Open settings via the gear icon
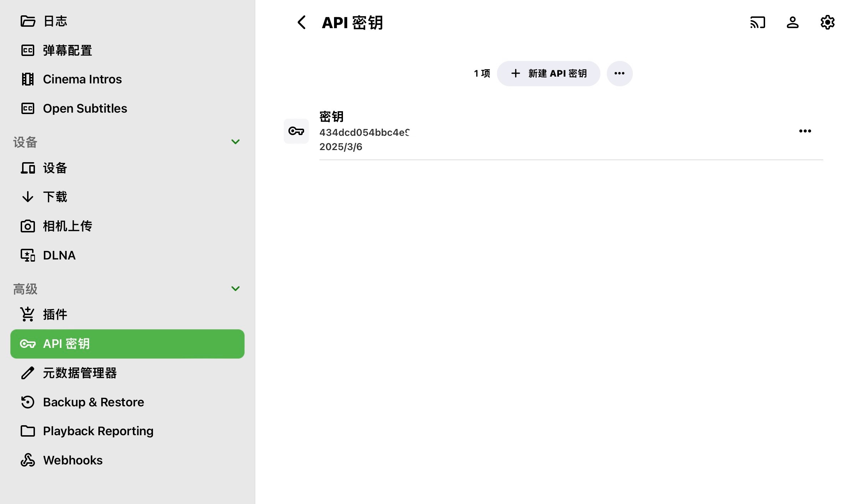Image resolution: width=851 pixels, height=504 pixels. click(x=827, y=22)
